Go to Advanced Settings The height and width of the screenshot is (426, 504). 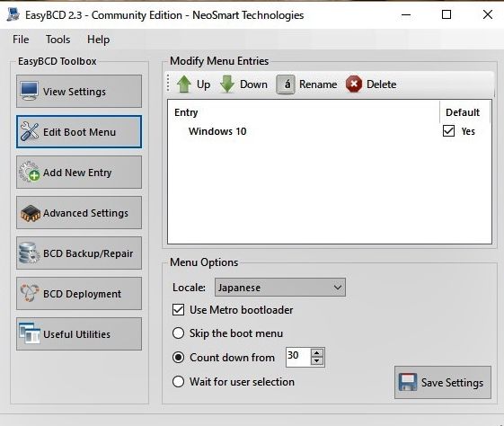click(79, 213)
